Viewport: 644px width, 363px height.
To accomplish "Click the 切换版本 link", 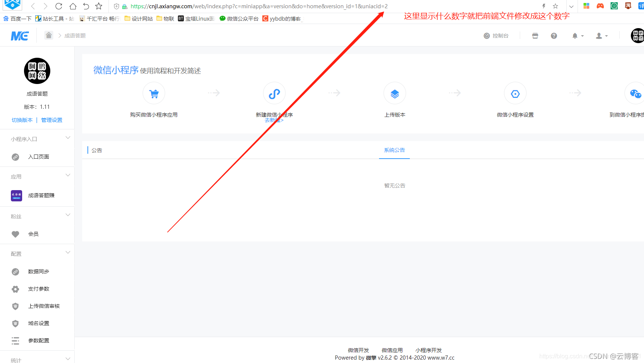I will coord(22,120).
